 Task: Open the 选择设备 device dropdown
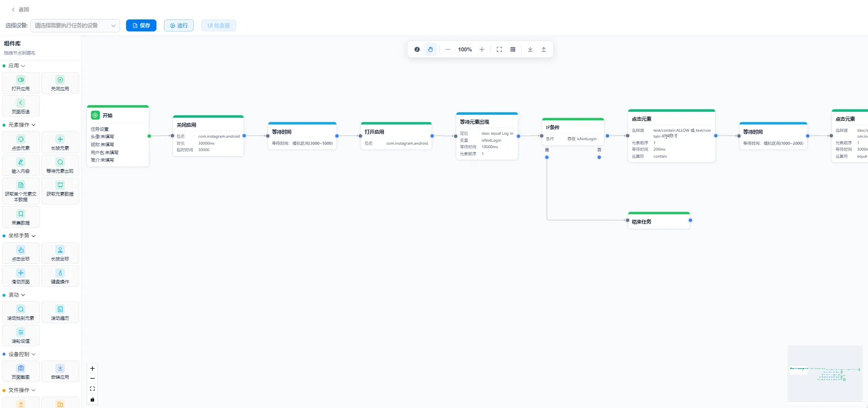click(x=75, y=25)
